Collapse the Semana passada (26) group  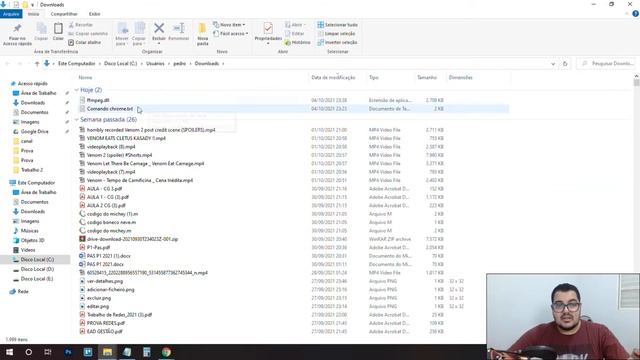(77, 120)
